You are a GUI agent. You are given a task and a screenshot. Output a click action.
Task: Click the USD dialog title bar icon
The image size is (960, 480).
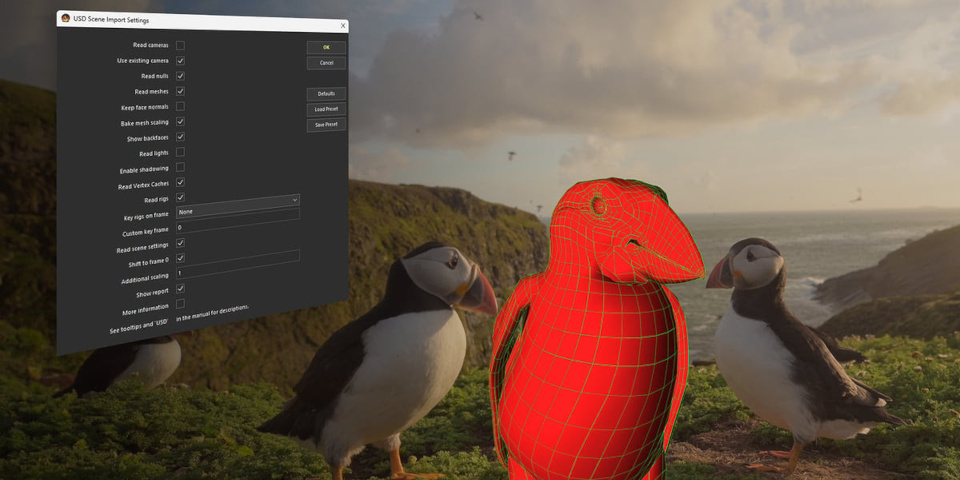66,19
